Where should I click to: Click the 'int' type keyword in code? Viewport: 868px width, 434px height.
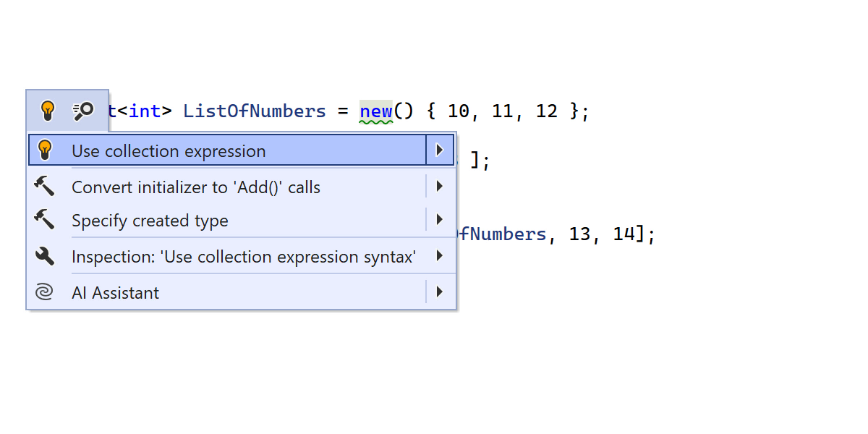pyautogui.click(x=145, y=111)
